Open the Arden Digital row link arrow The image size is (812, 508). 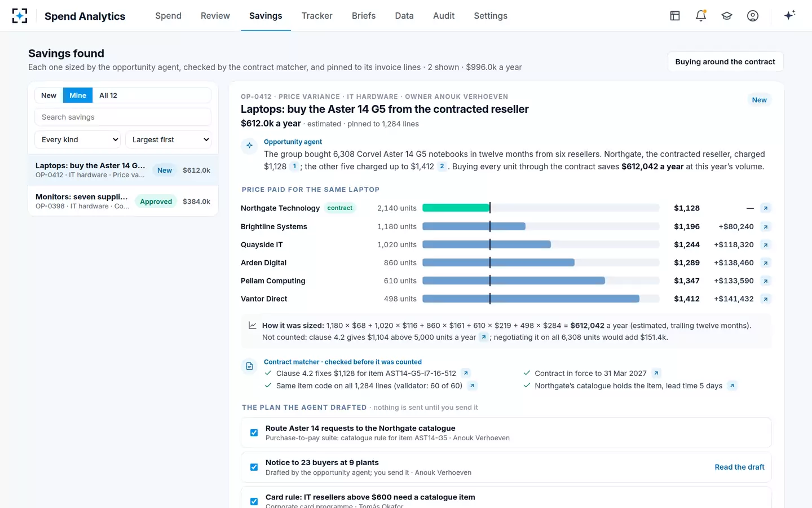766,263
